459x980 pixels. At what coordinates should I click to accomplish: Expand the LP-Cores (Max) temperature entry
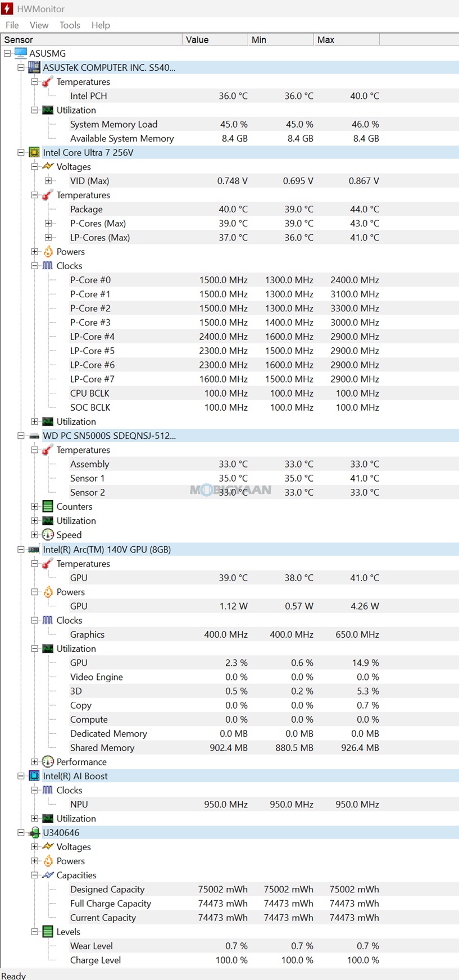pyautogui.click(x=48, y=238)
